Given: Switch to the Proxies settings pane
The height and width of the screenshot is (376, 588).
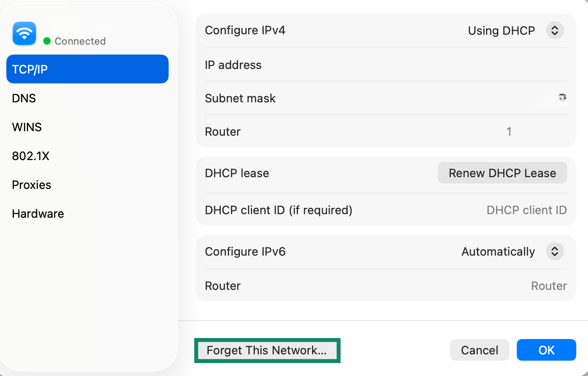Looking at the screenshot, I should click(x=31, y=184).
